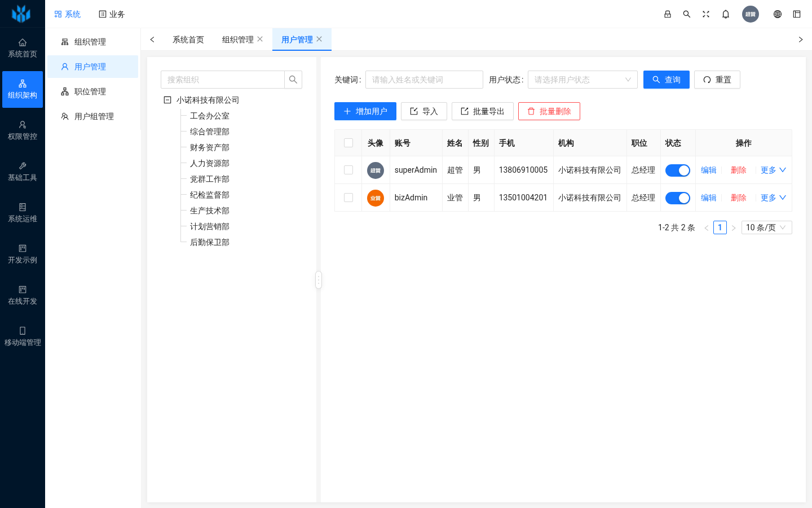Click the lock screen icon

(x=668, y=14)
